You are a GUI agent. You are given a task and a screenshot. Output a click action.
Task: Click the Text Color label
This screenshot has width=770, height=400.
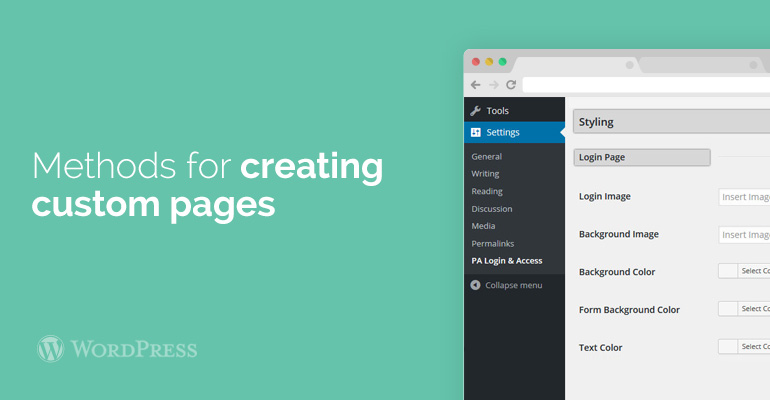600,347
